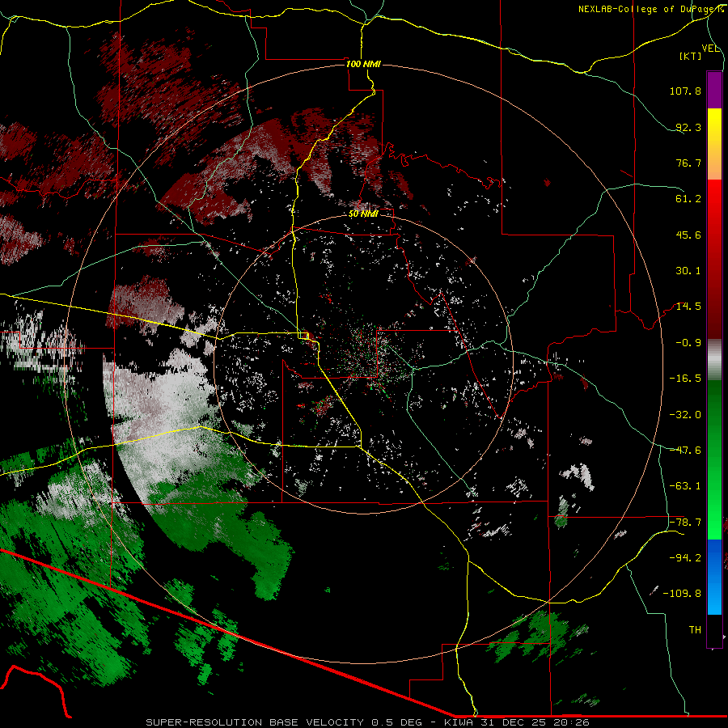Click the bright green segment of the color bar
This screenshot has width=728, height=728.
pyautogui.click(x=714, y=520)
